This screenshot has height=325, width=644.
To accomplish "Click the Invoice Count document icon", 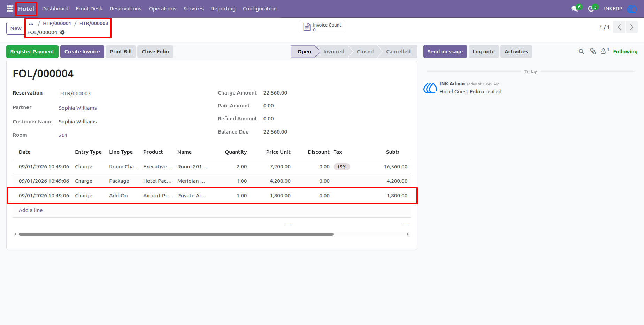I will coord(307,27).
